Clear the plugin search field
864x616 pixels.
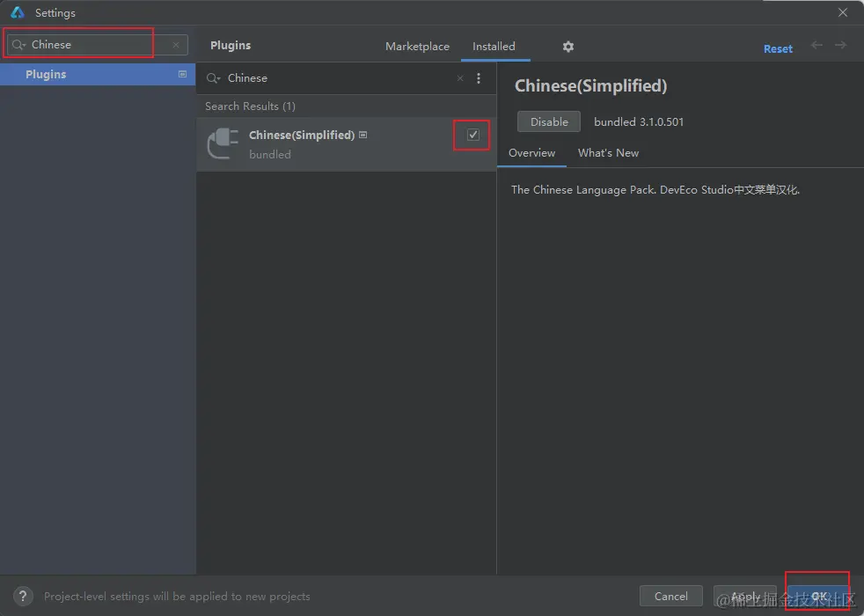460,78
